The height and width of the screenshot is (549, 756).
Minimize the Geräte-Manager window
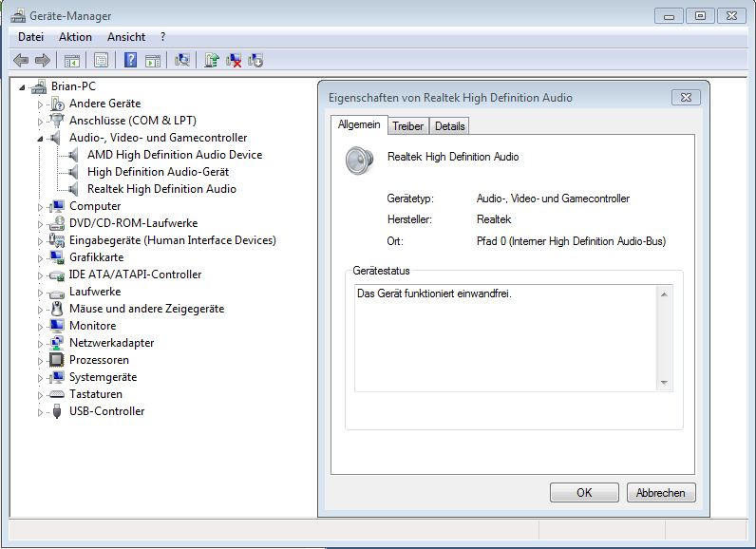coord(669,16)
